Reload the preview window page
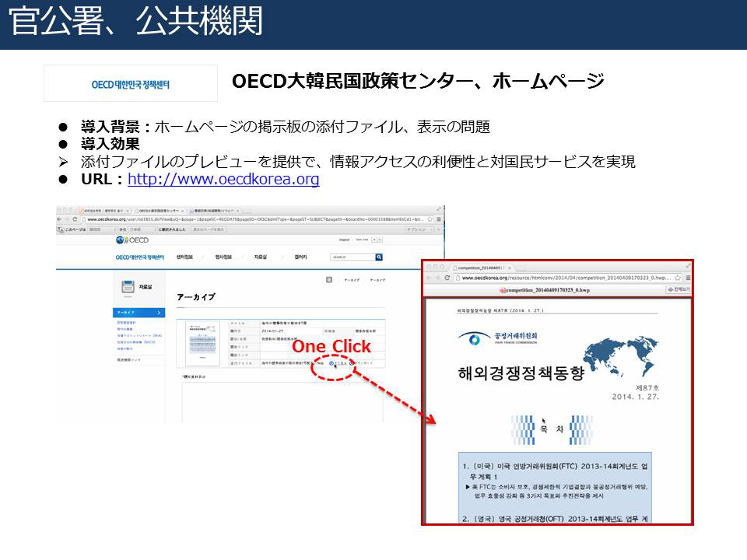747x560 pixels. (447, 278)
